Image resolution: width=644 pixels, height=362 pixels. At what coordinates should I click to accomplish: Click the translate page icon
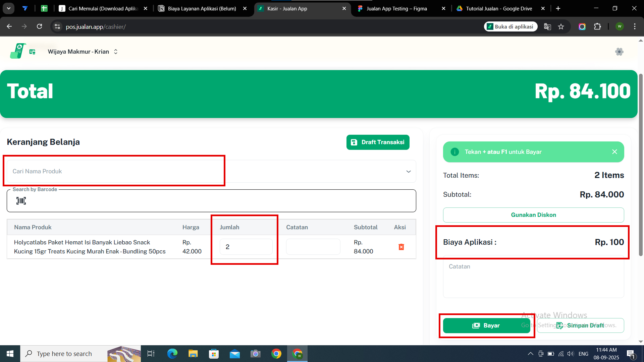(x=547, y=27)
